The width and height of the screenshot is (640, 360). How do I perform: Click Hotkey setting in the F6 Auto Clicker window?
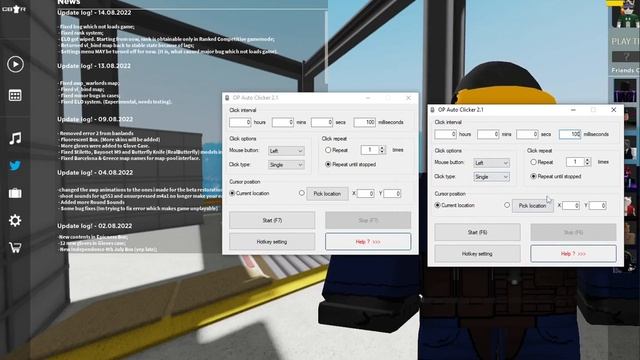pos(478,254)
